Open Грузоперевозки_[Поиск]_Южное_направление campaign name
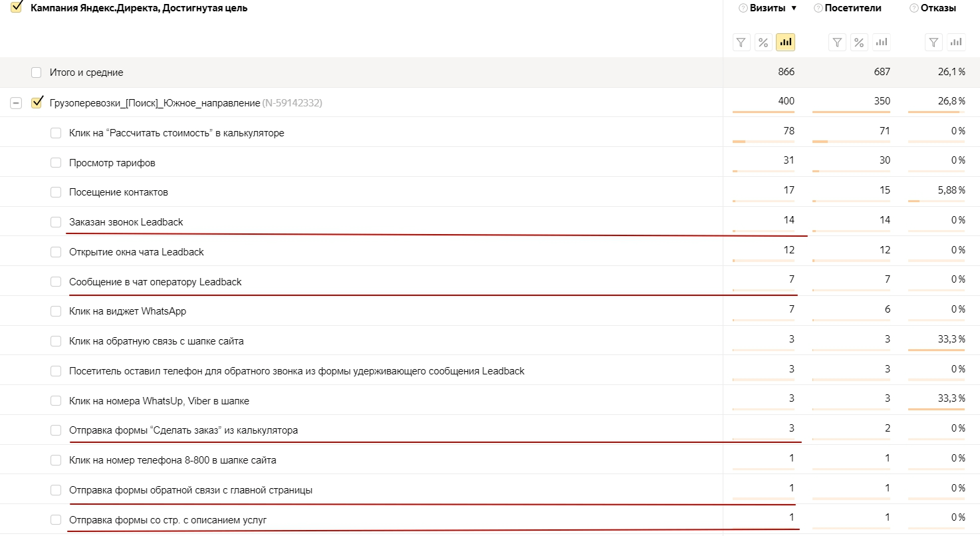 coord(155,103)
